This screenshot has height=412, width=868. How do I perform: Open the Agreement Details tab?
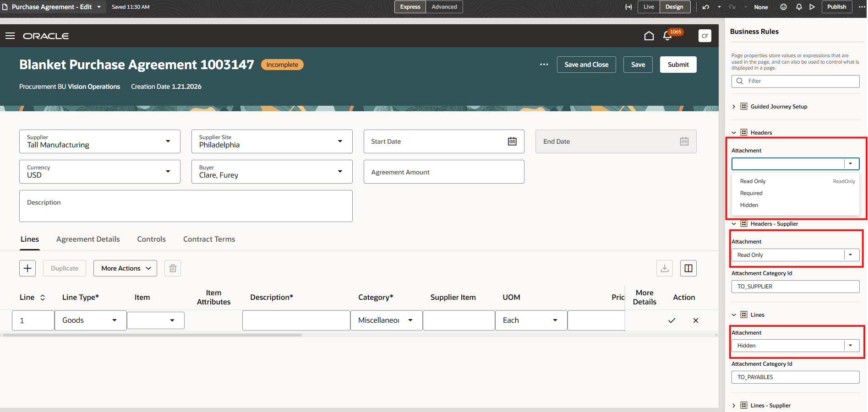pos(88,239)
